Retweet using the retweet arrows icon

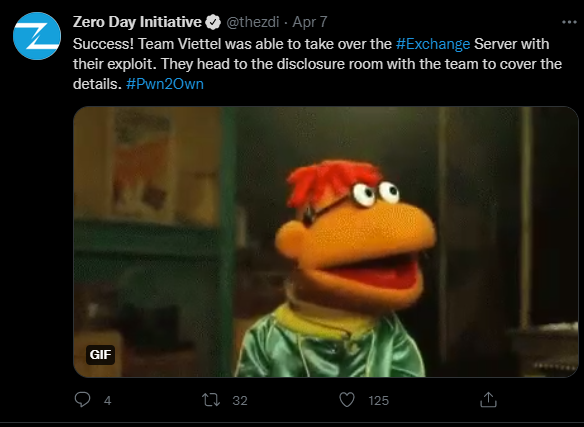pos(211,400)
